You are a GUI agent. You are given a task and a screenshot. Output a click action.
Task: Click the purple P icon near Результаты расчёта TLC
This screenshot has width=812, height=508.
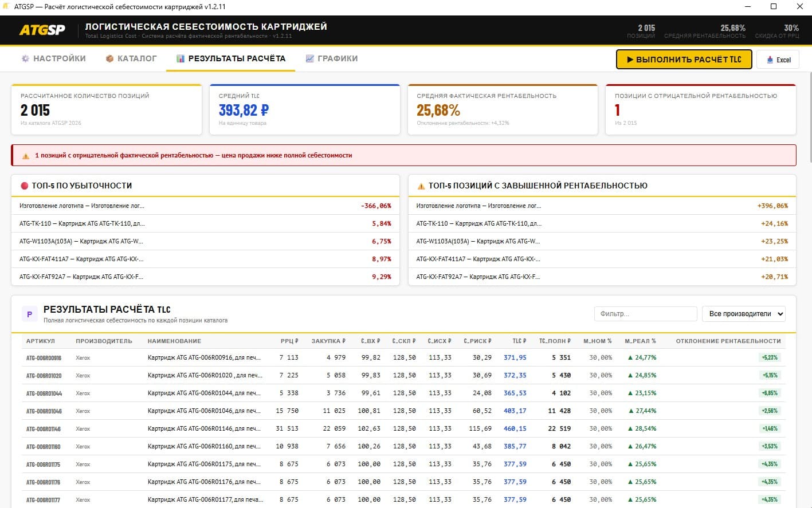(x=29, y=314)
